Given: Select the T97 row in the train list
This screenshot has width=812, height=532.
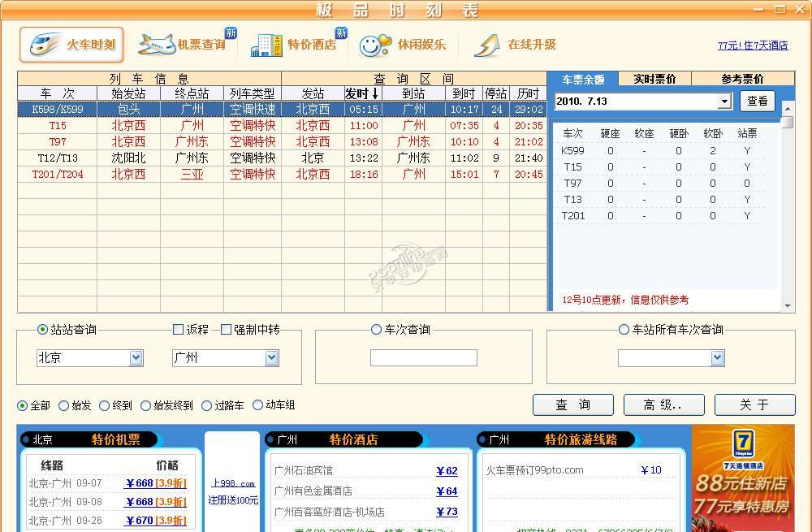Looking at the screenshot, I should point(283,141).
